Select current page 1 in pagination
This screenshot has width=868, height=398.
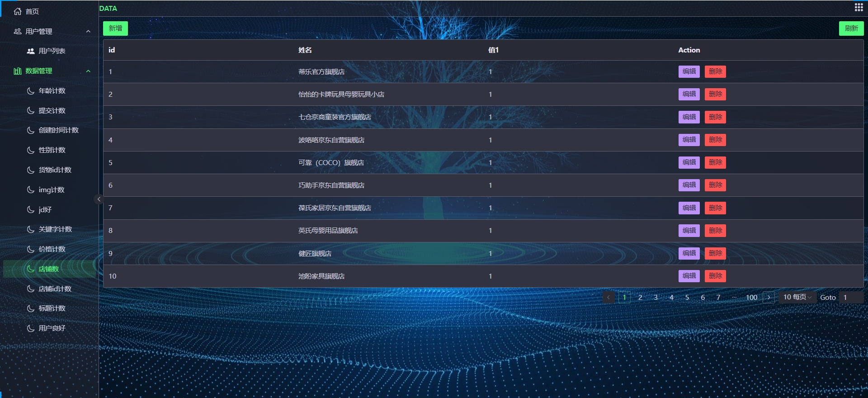[x=624, y=298]
